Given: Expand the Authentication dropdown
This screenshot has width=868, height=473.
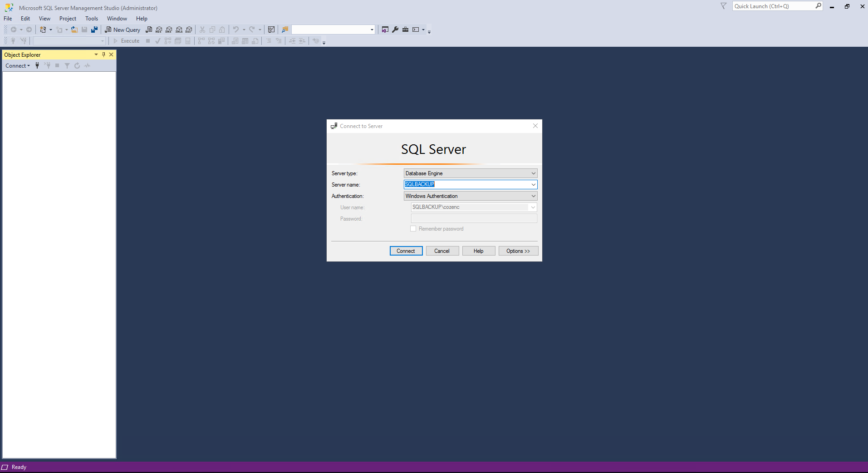Looking at the screenshot, I should (534, 196).
